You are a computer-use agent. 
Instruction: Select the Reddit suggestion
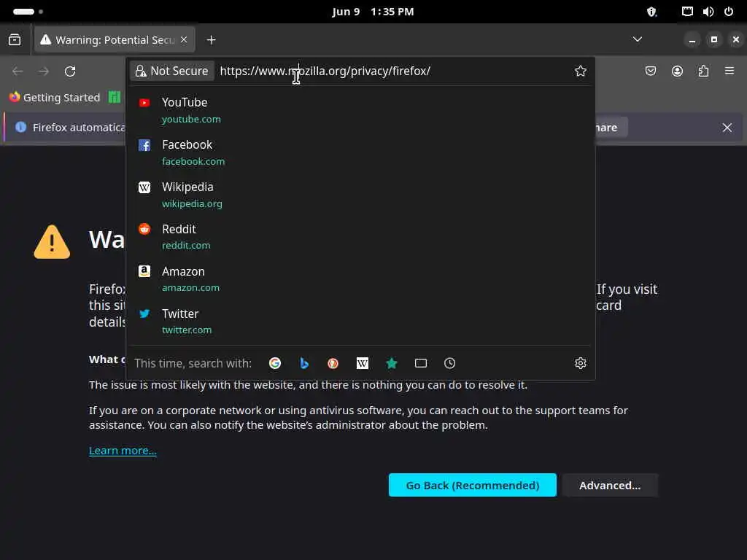(360, 237)
